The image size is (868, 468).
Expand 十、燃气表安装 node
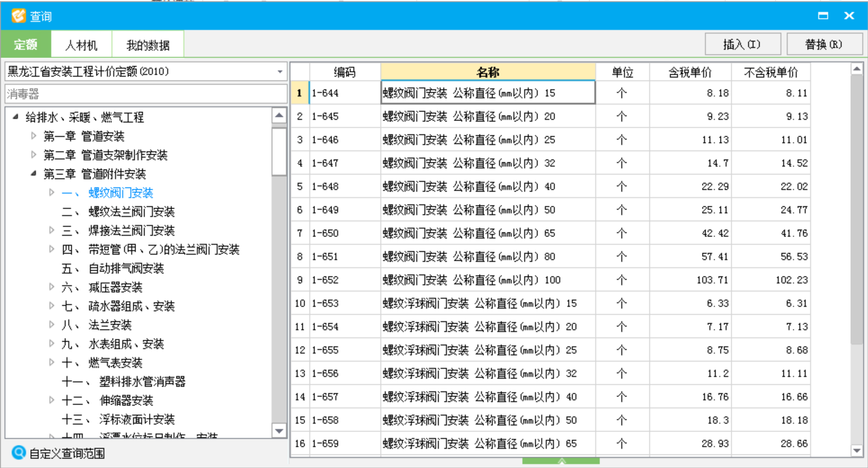(52, 363)
